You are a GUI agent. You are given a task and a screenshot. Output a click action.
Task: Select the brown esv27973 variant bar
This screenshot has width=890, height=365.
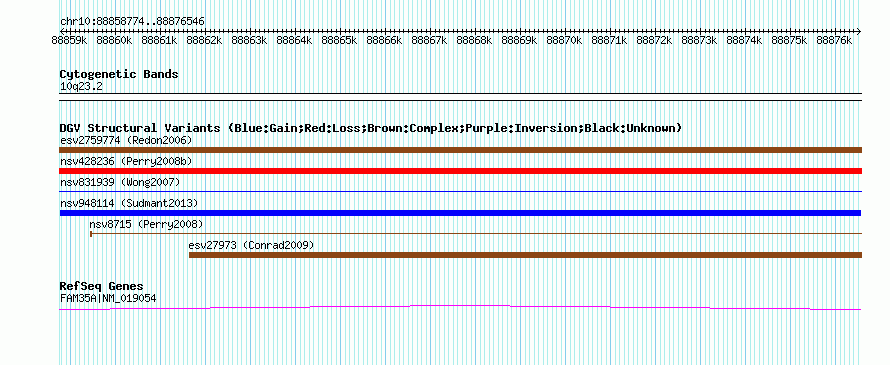click(525, 255)
